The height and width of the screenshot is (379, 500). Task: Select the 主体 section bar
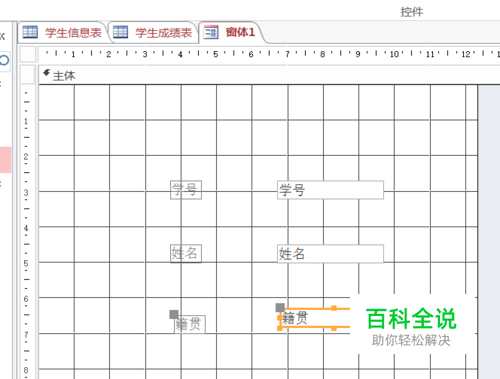[x=269, y=75]
